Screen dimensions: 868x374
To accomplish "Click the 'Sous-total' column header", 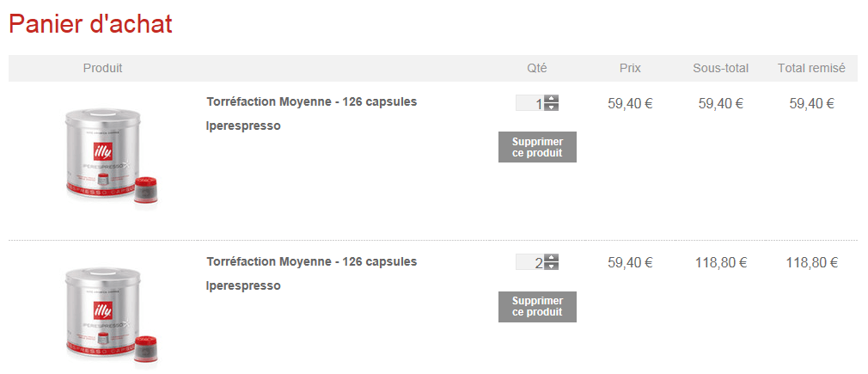I will click(x=720, y=68).
